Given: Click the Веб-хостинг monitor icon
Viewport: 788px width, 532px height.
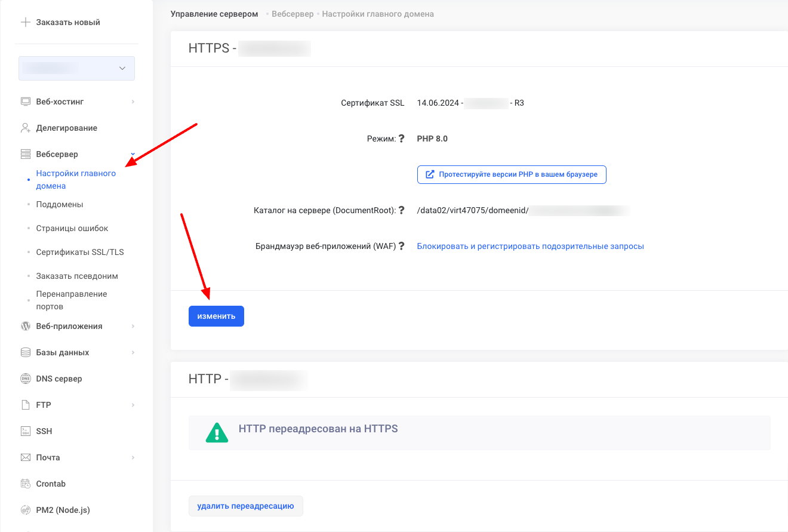Looking at the screenshot, I should [x=26, y=102].
